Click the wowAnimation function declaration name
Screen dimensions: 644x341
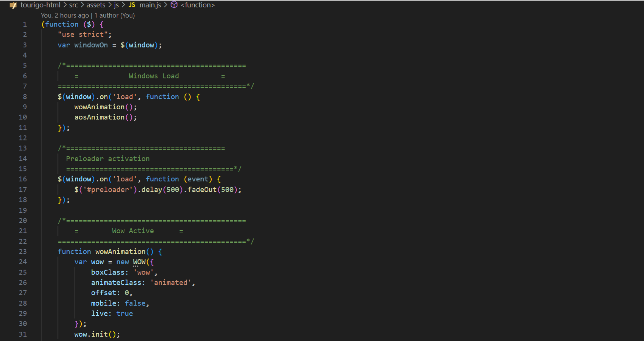(x=120, y=251)
